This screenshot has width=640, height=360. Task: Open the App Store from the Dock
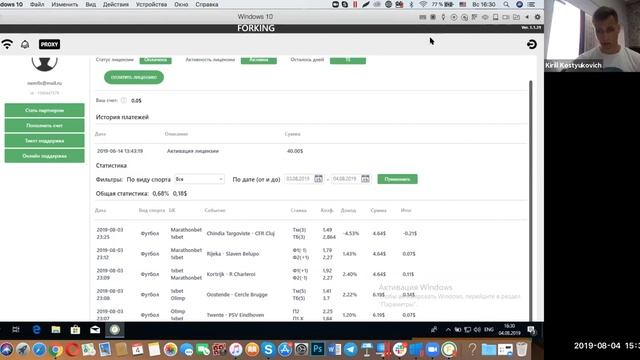pos(285,350)
